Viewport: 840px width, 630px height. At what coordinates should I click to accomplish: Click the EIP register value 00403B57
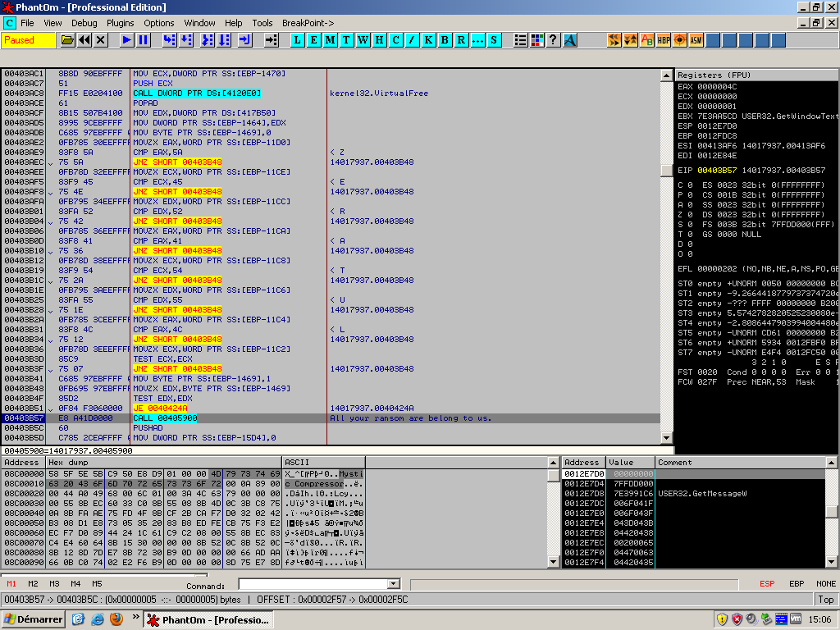(717, 171)
